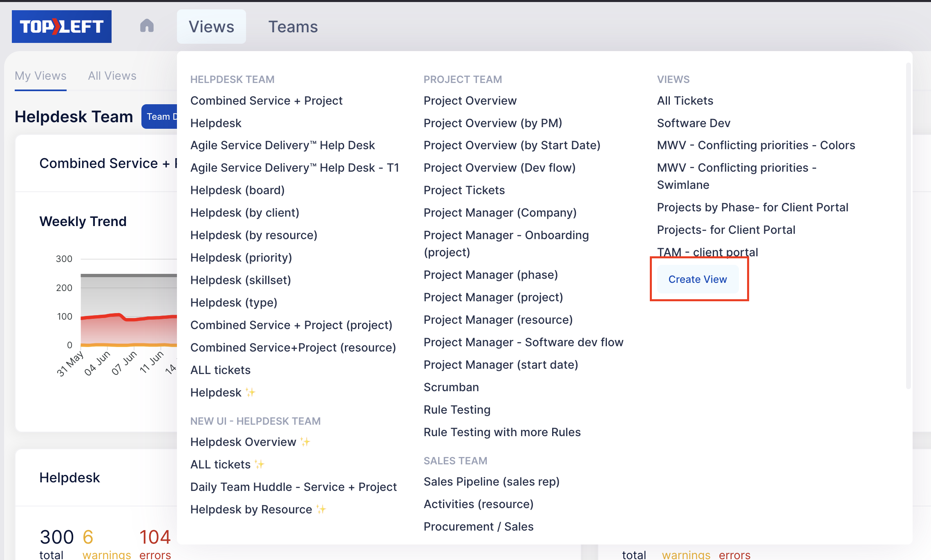931x560 pixels.
Task: Select Project Overview (Dev flow)
Action: point(499,168)
